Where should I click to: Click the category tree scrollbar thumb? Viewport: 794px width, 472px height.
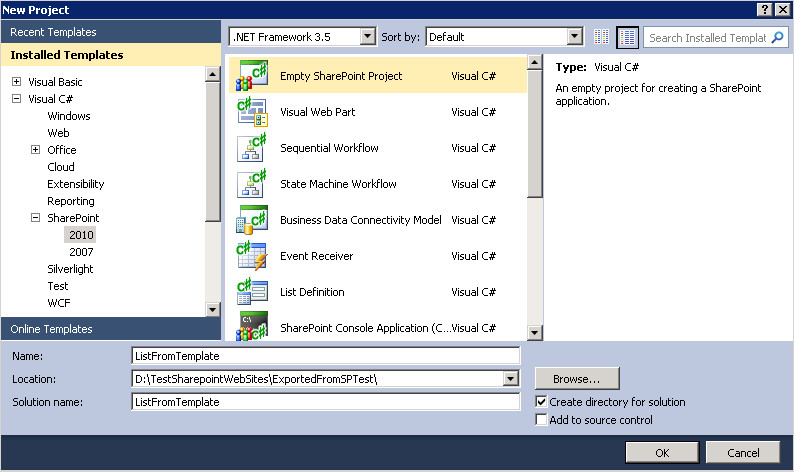213,152
